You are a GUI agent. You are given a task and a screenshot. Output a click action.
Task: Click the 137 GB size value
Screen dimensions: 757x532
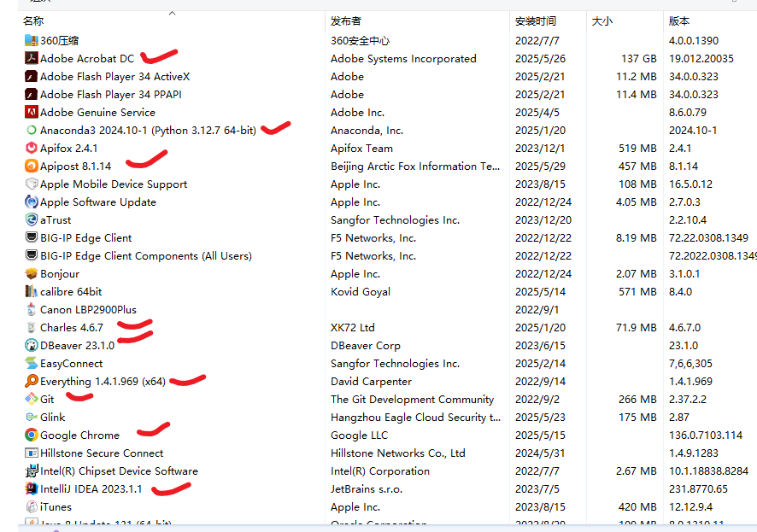[639, 58]
